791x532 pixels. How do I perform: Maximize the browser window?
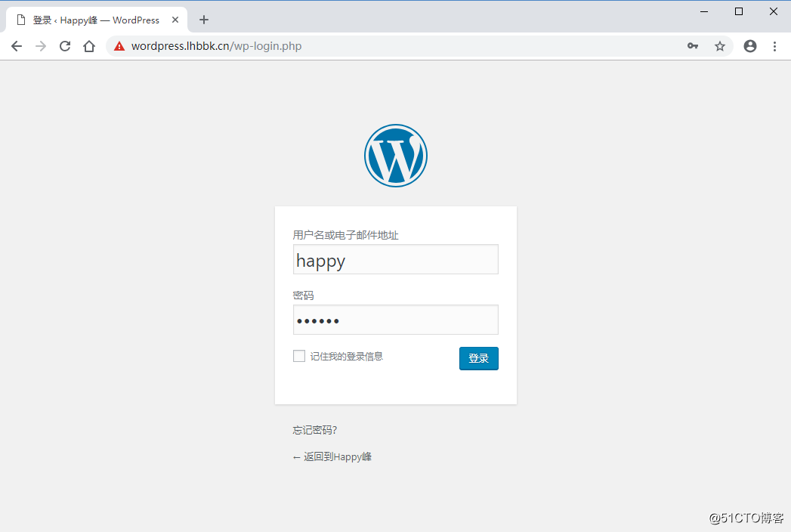739,11
